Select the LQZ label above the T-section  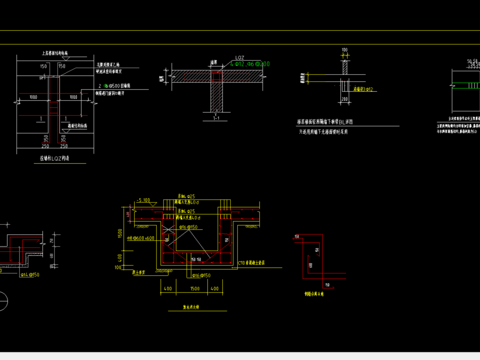click(x=239, y=58)
